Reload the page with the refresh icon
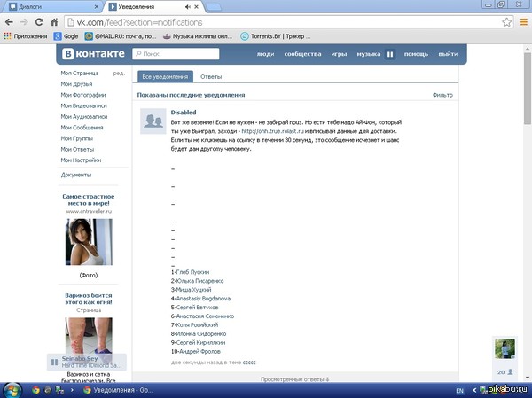Image resolution: width=532 pixels, height=398 pixels. coord(39,22)
